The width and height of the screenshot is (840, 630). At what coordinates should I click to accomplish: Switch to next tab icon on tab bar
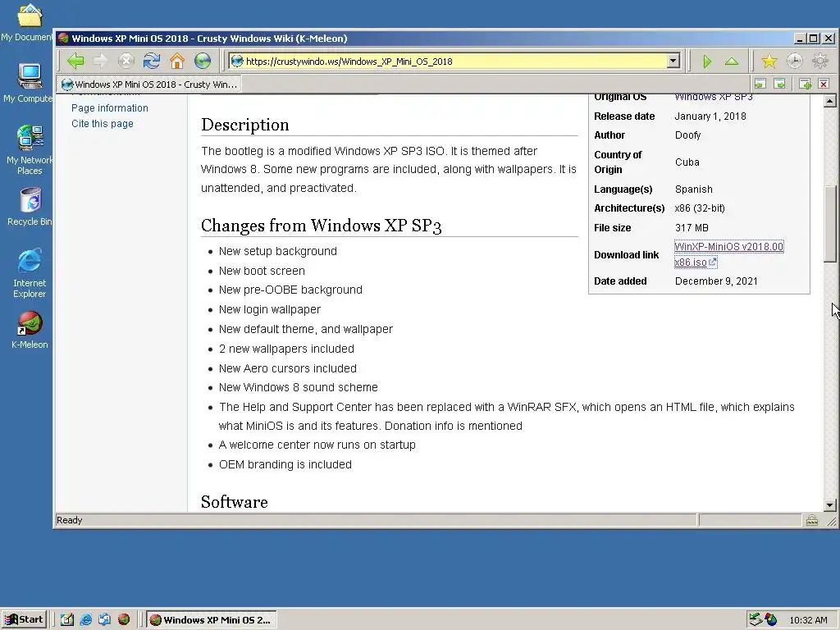tap(780, 84)
